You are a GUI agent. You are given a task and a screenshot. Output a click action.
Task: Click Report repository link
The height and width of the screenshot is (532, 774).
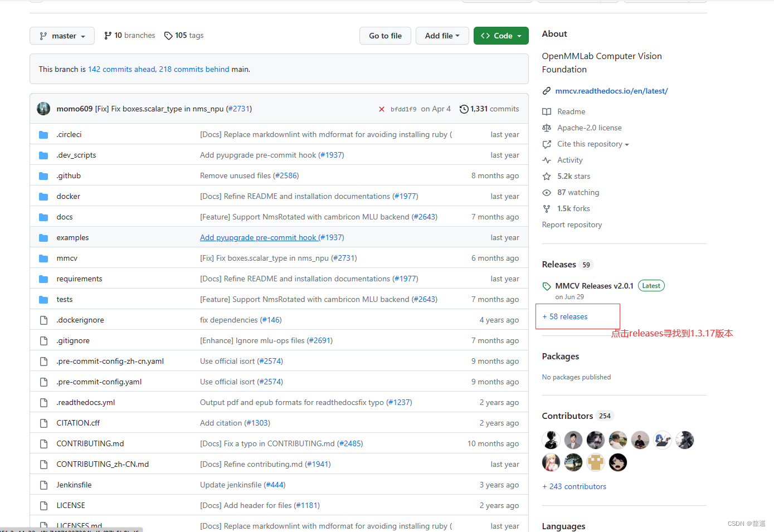point(572,224)
